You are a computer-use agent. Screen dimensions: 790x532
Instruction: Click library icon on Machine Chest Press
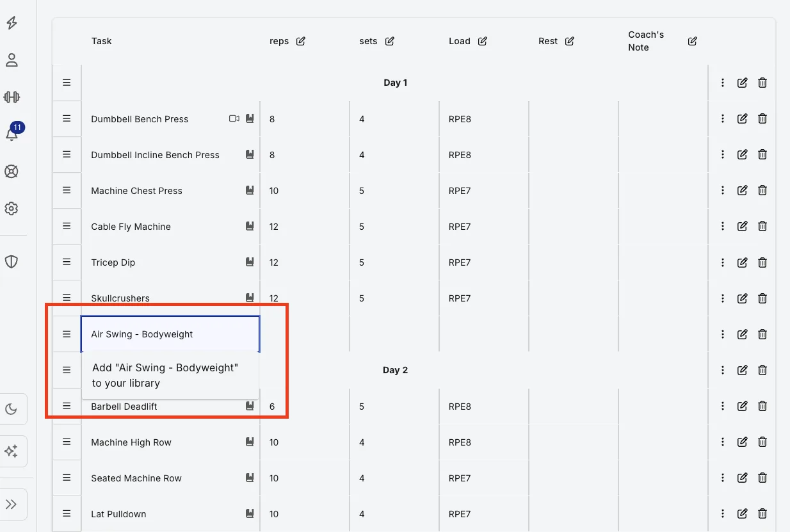click(x=250, y=190)
